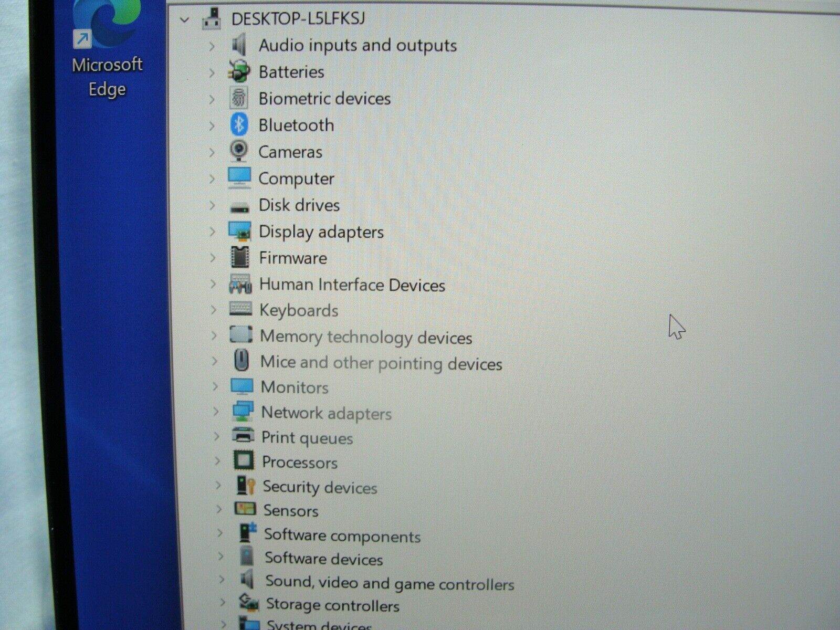Click the Print queues printer icon

[243, 437]
